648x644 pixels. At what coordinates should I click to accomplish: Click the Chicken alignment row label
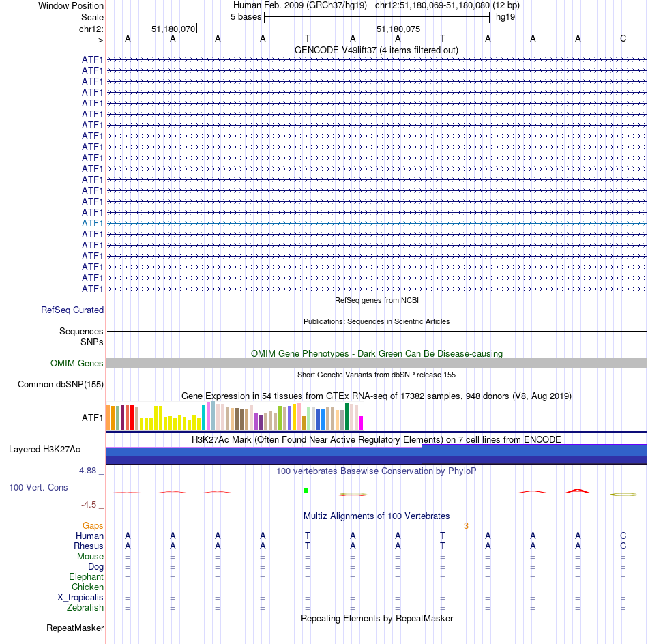click(87, 587)
